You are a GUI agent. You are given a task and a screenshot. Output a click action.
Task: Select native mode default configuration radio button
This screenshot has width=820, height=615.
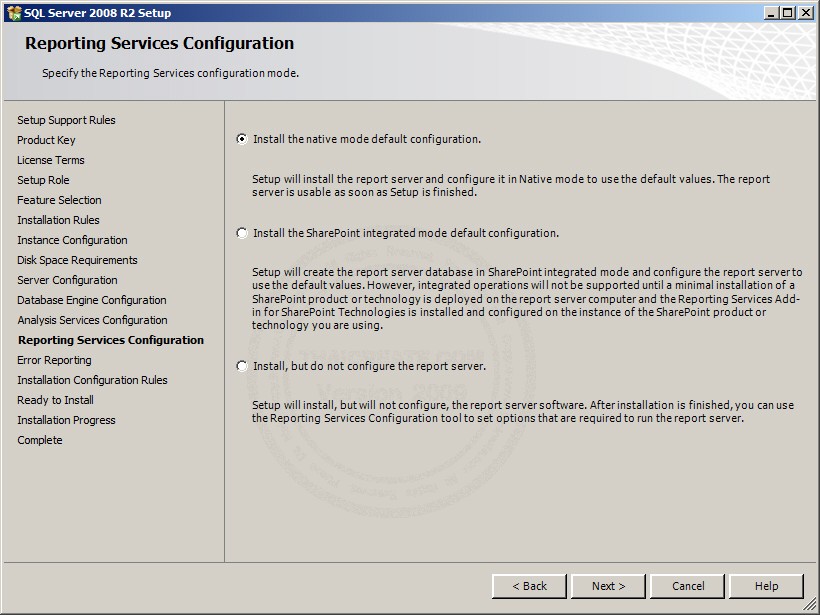[x=242, y=139]
